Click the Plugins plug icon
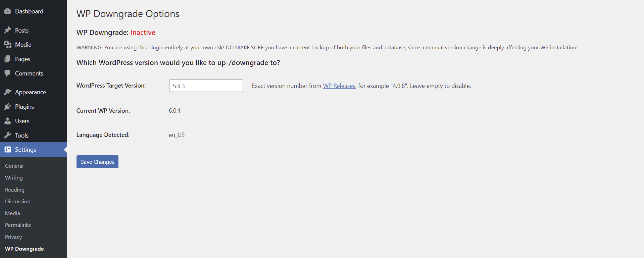The width and height of the screenshot is (644, 258). [8, 106]
